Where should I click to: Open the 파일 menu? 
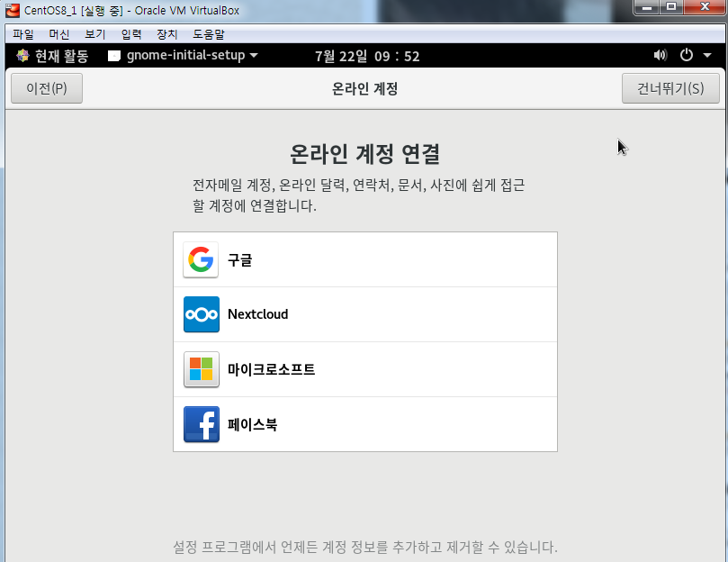click(x=23, y=34)
